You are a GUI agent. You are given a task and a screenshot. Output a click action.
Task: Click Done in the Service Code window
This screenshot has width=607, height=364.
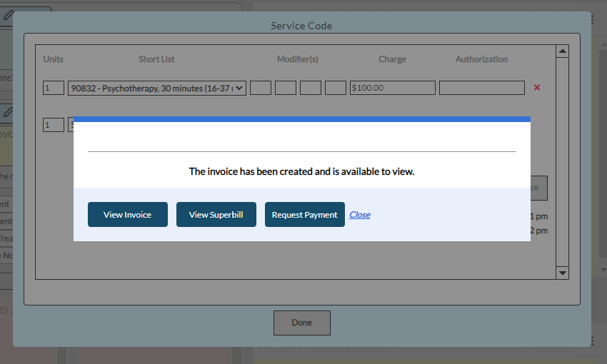pos(301,323)
